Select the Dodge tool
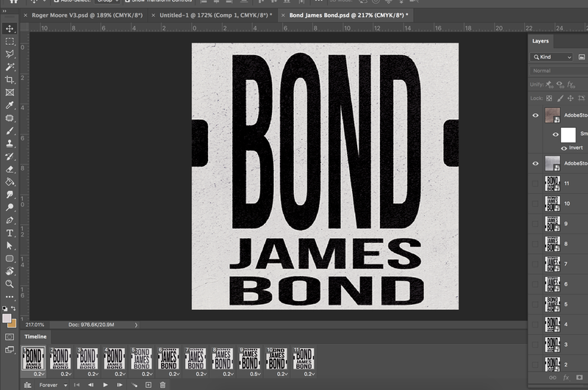This screenshot has height=390, width=588. 10,207
